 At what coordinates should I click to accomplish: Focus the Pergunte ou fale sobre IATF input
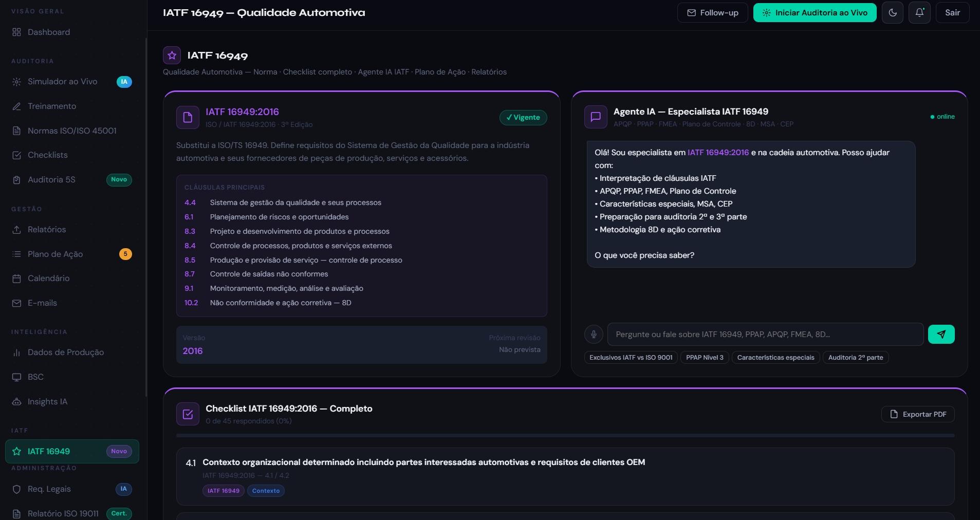(765, 335)
